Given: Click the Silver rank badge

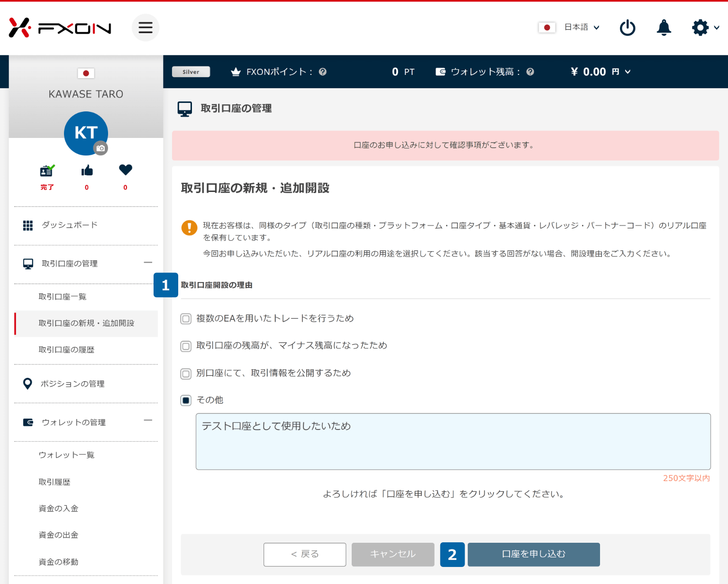Looking at the screenshot, I should (x=191, y=72).
